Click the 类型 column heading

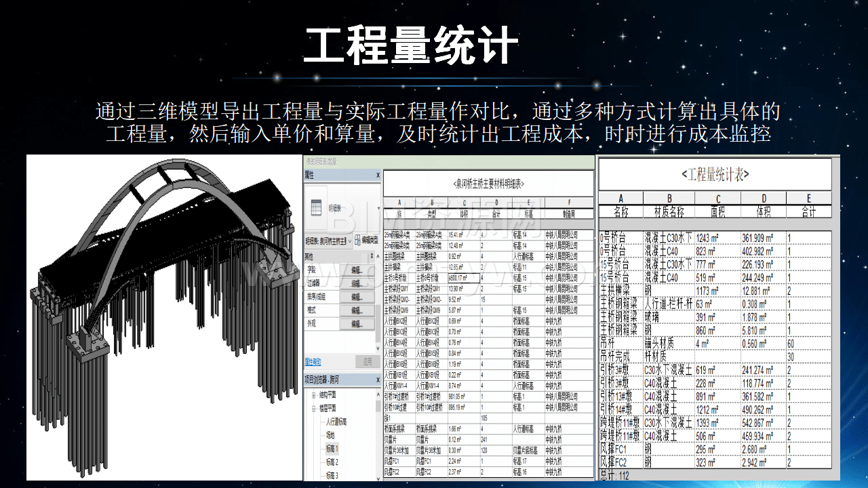[x=432, y=214]
